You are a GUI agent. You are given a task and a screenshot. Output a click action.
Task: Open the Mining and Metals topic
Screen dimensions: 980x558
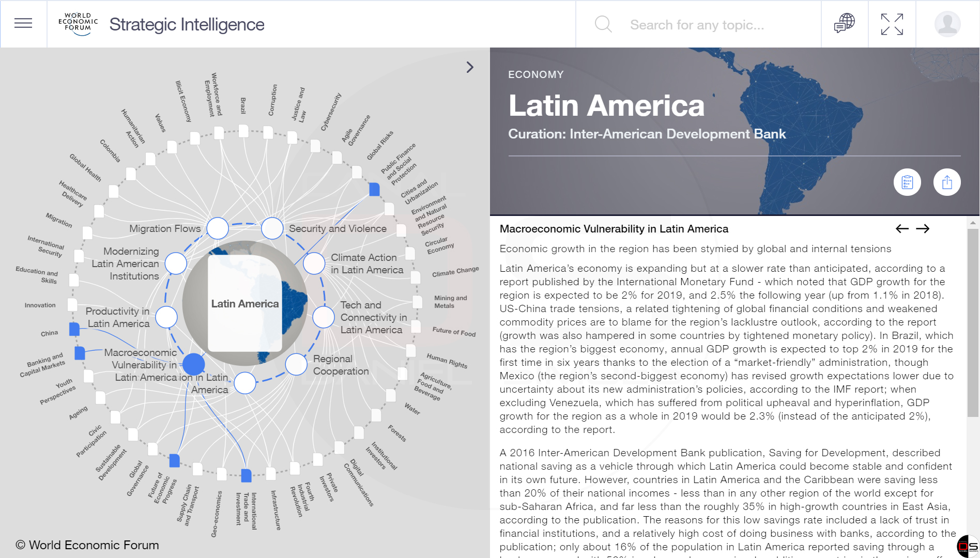[450, 302]
